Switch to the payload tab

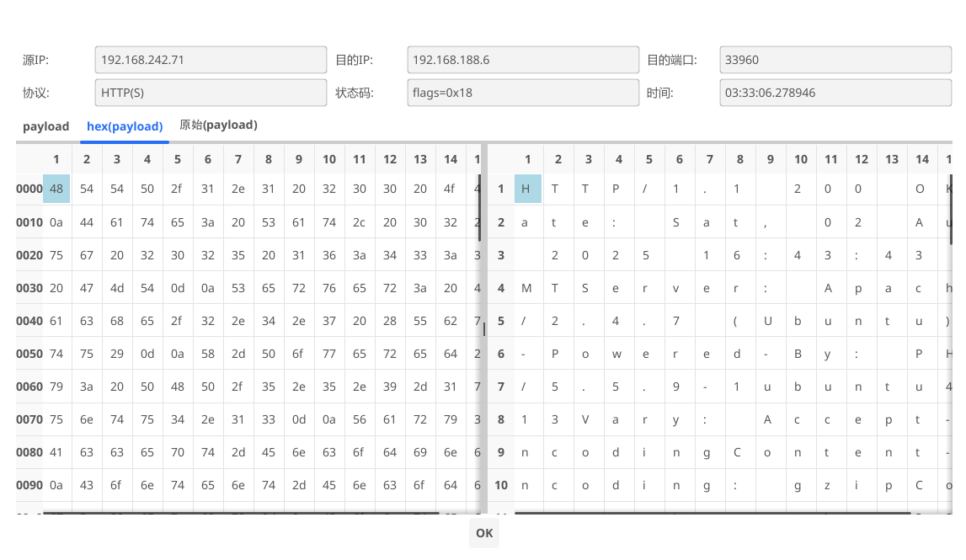tap(45, 126)
